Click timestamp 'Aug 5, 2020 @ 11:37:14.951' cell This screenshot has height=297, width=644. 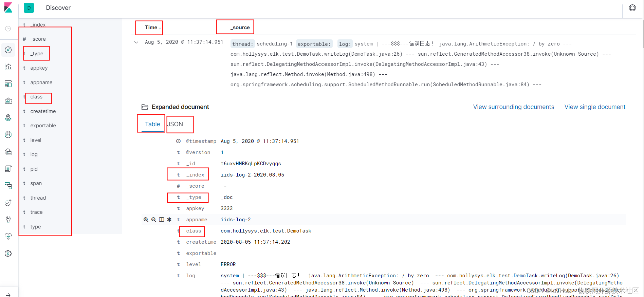[x=184, y=42]
